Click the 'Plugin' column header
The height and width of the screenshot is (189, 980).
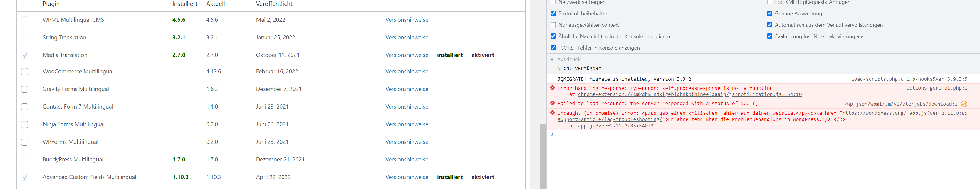click(x=51, y=4)
